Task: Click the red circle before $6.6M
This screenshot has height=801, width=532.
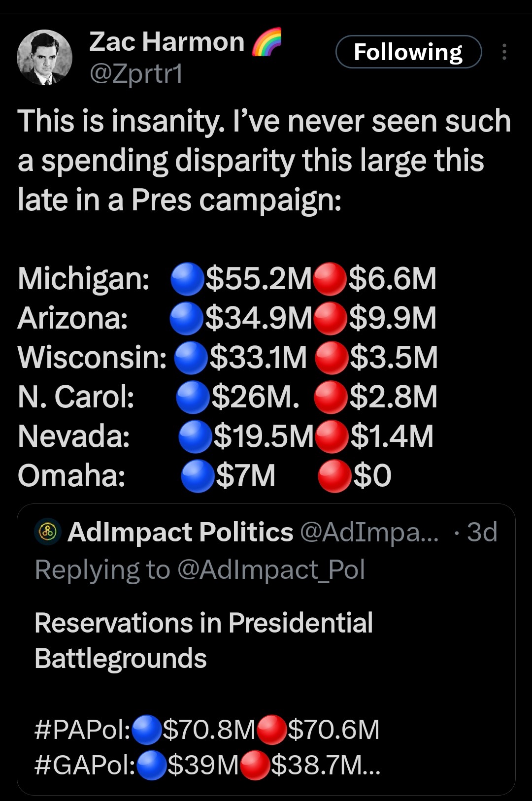Action: (330, 279)
